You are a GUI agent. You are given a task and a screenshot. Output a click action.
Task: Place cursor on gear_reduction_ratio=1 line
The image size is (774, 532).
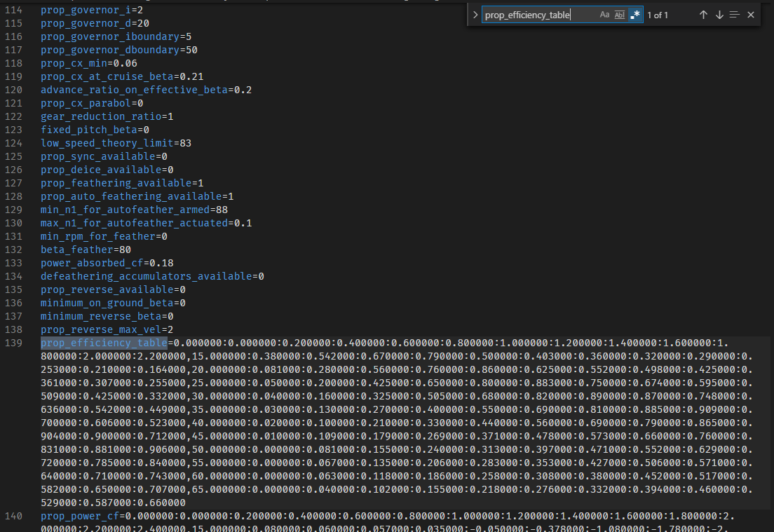coord(107,116)
